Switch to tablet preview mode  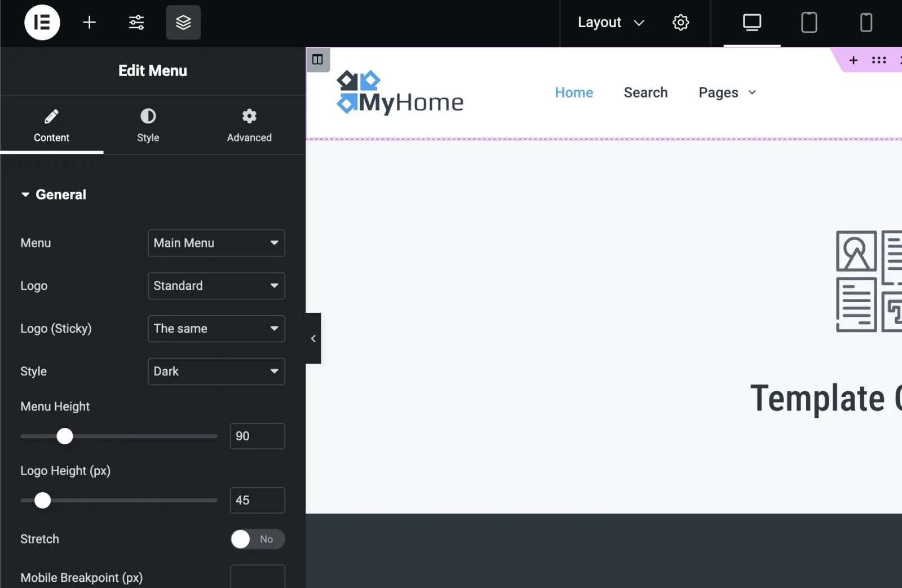809,23
